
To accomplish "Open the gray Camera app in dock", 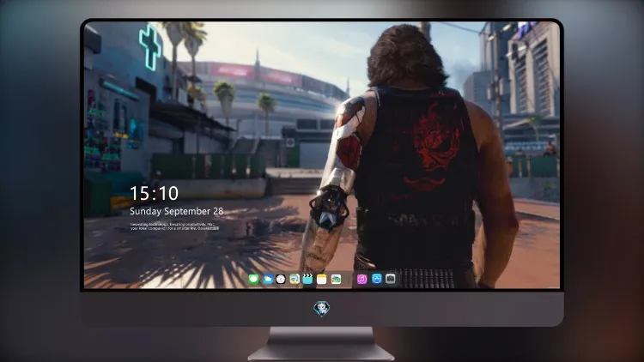I will point(391,279).
